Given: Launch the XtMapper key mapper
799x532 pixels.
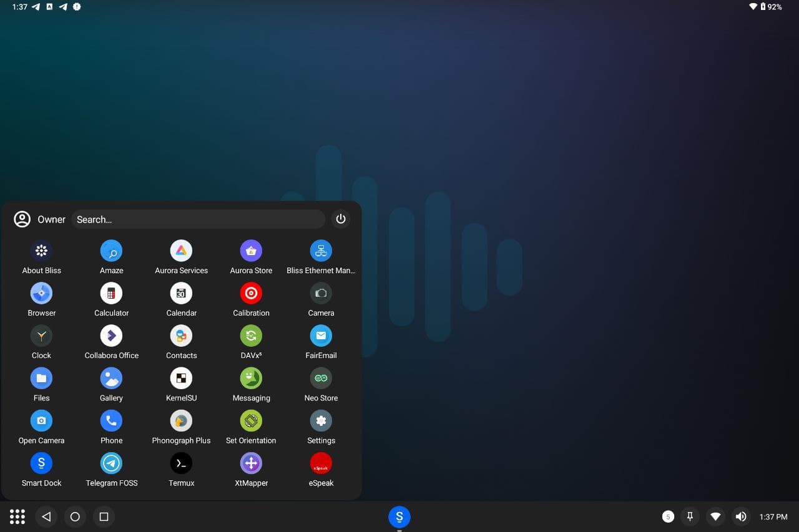Looking at the screenshot, I should (x=251, y=463).
